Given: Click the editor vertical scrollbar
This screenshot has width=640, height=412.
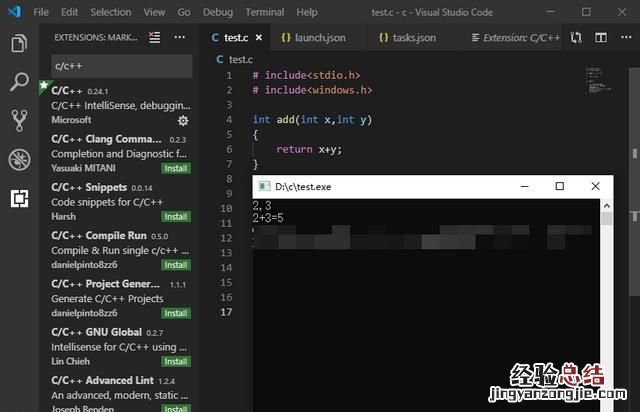Looking at the screenshot, I should 635,182.
